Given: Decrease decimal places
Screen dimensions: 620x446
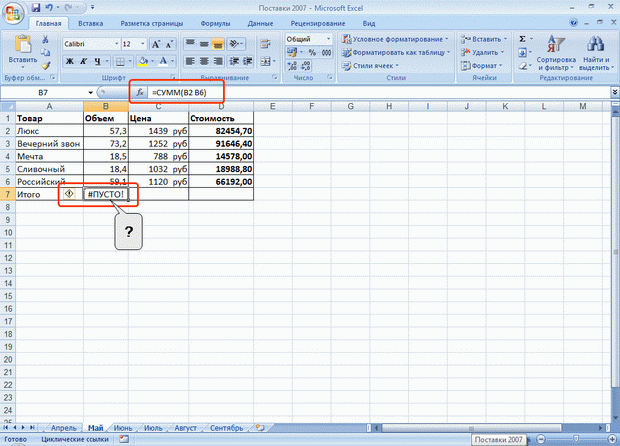Looking at the screenshot, I should [x=306, y=66].
